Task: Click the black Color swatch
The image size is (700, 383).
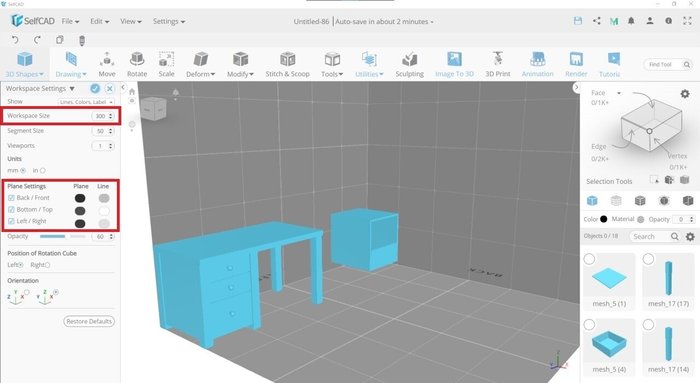Action: [604, 219]
